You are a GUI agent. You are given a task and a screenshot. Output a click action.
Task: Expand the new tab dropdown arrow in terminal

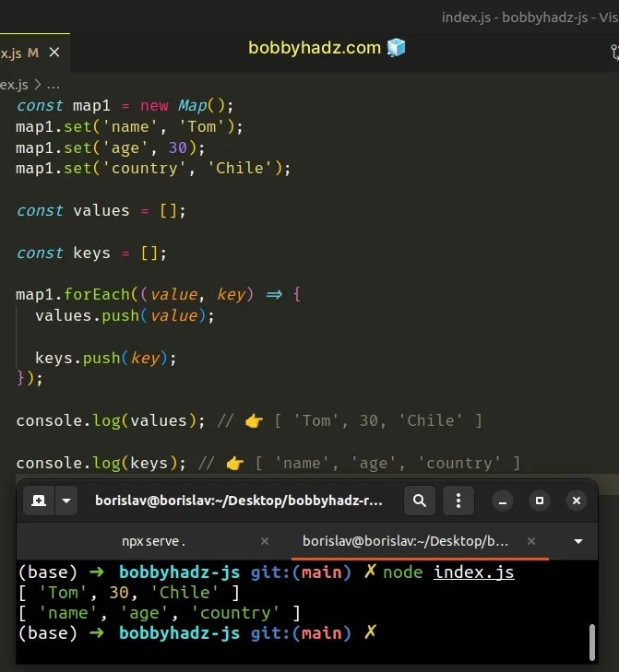pyautogui.click(x=66, y=501)
